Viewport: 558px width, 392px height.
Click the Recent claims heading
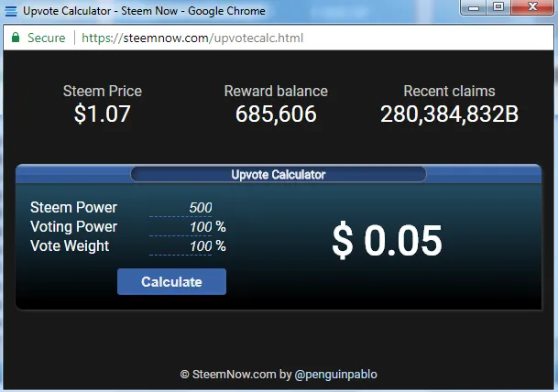pos(449,91)
